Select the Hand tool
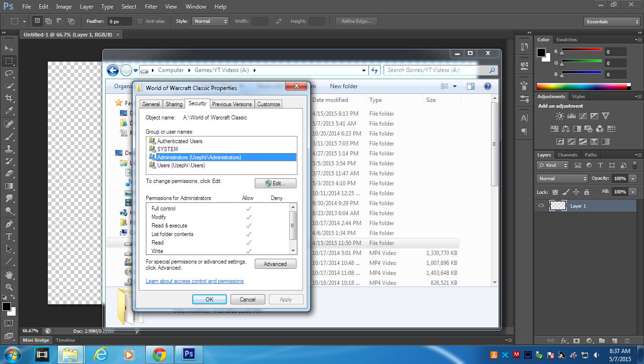The height and width of the screenshot is (364, 644). click(9, 274)
